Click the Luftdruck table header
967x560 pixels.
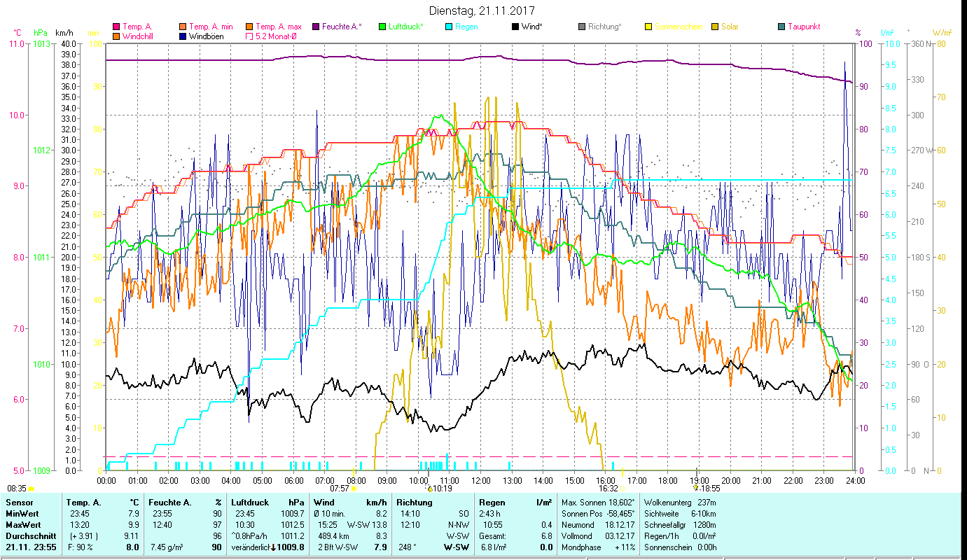pos(251,503)
